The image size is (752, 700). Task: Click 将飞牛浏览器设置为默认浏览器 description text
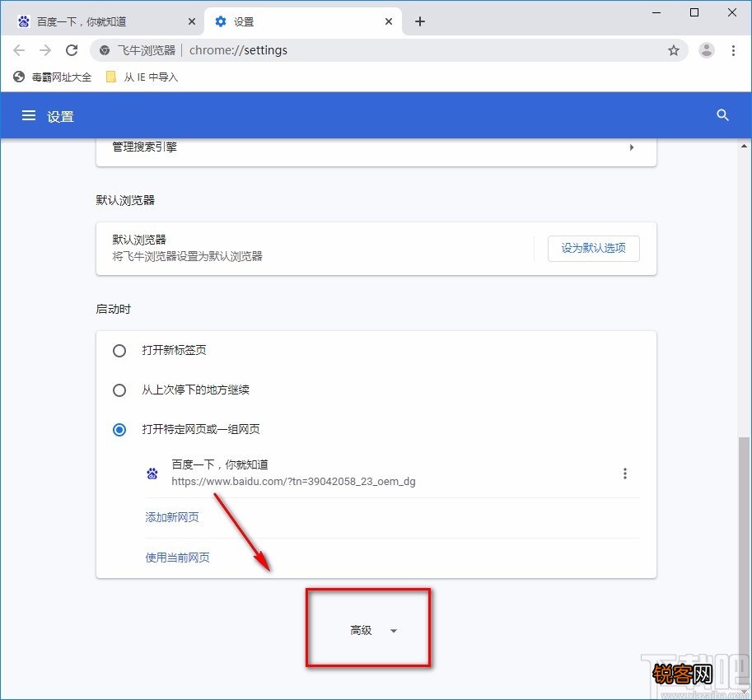point(188,256)
